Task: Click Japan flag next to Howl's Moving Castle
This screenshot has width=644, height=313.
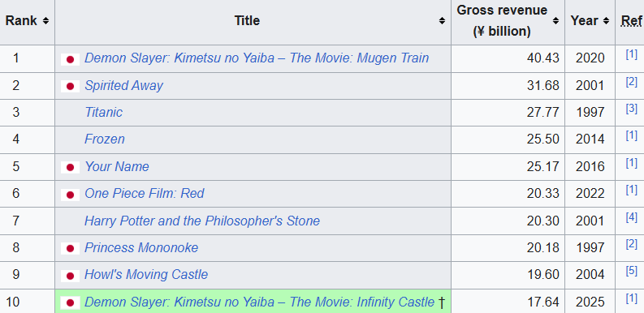Action: [70, 275]
